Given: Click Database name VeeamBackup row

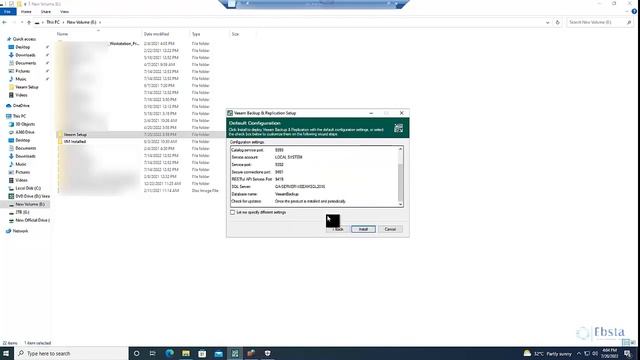Looking at the screenshot, I should point(314,194).
